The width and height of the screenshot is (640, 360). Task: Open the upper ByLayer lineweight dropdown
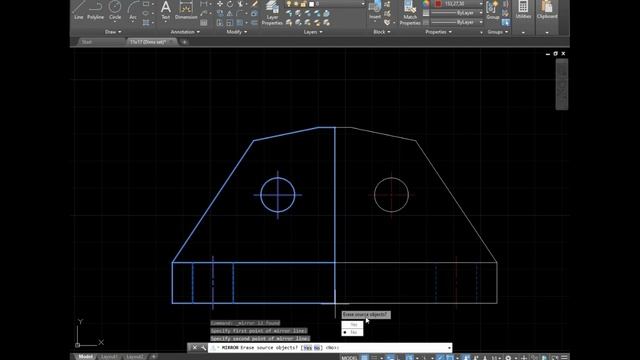(x=481, y=13)
